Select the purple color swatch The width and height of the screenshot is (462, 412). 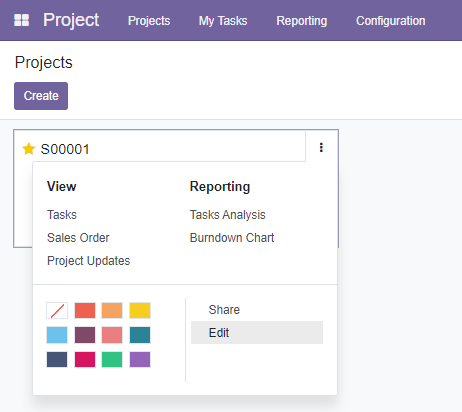140,359
